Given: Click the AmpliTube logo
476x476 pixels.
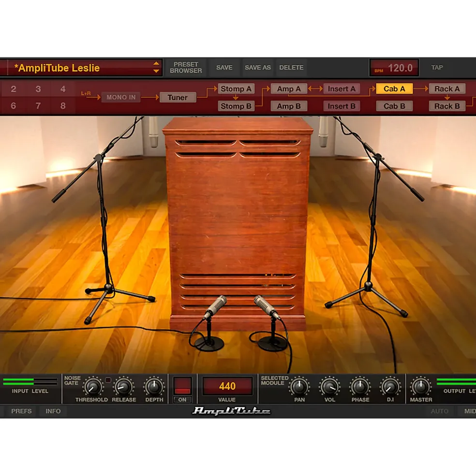Looking at the screenshot, I should click(231, 411).
